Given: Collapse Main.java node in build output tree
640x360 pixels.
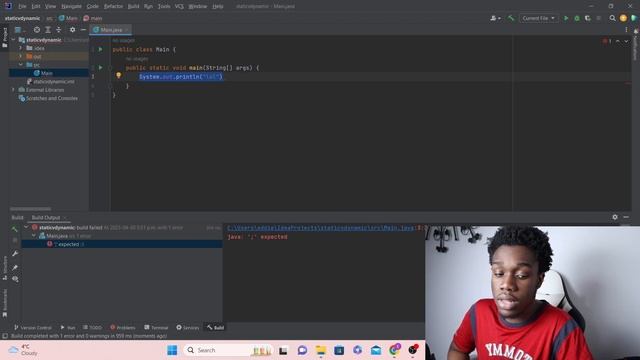Looking at the screenshot, I should (34, 236).
